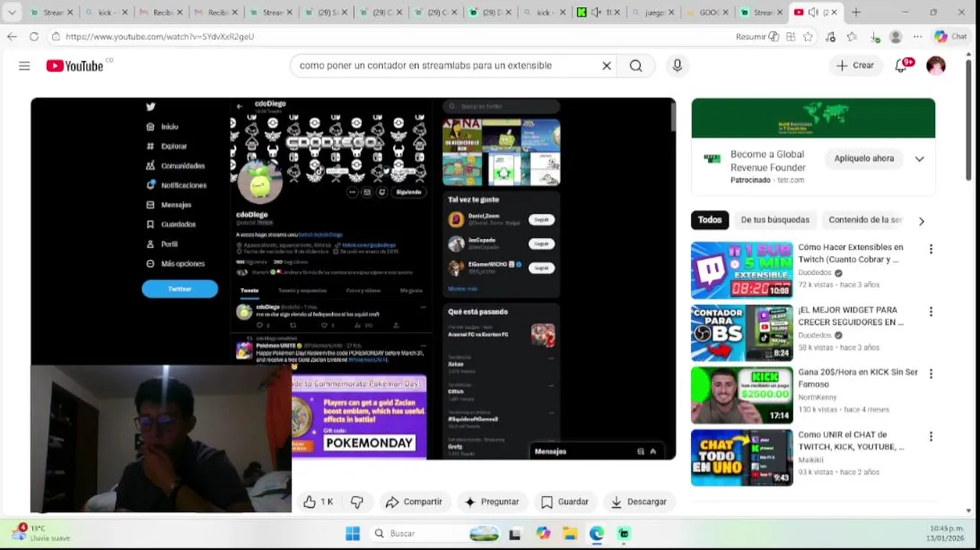
Task: Open weather widget showing 13°C
Action: 42,533
